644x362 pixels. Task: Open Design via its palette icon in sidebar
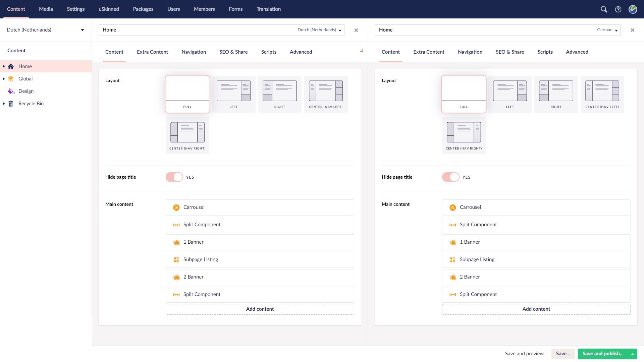(10, 91)
